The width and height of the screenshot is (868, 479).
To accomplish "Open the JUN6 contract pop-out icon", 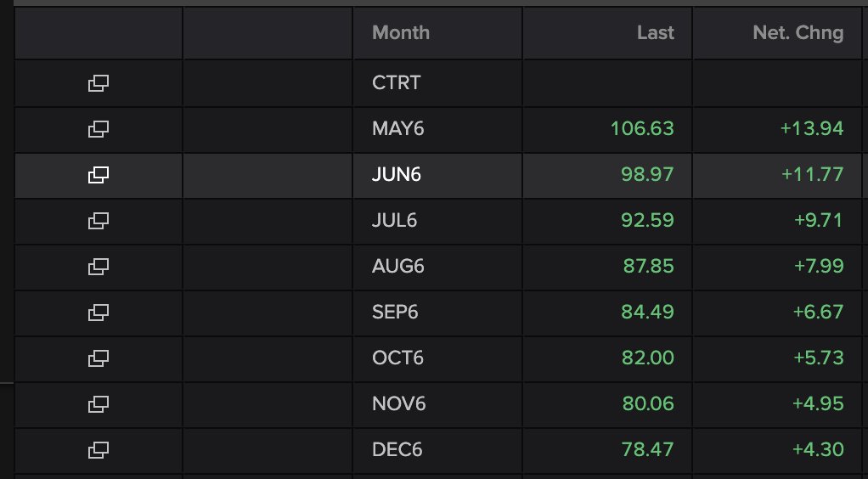I will (x=98, y=175).
